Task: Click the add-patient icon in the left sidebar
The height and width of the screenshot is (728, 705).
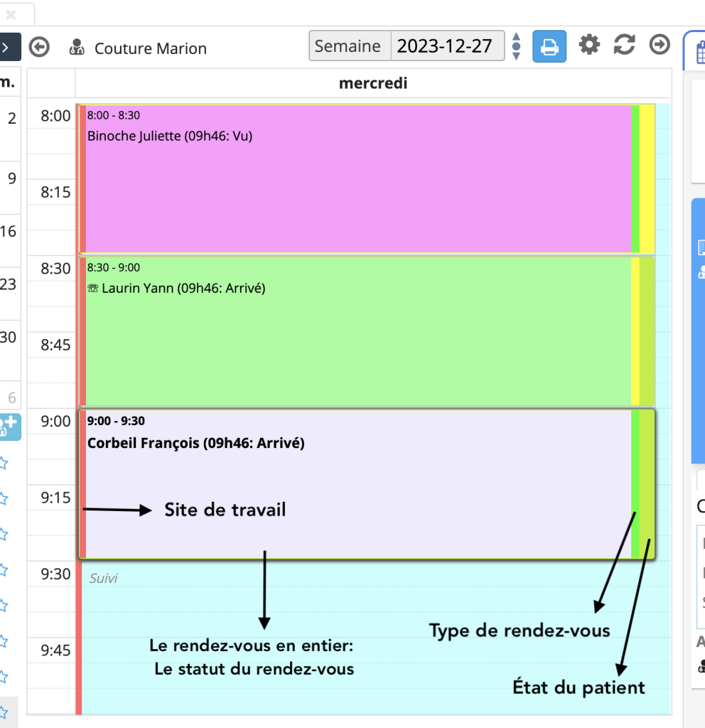Action: pos(9,427)
